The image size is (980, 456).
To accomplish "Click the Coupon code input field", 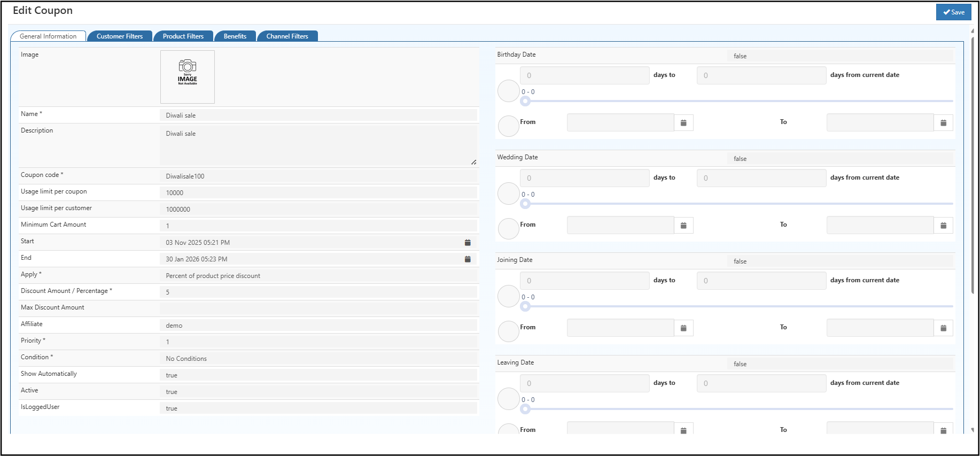I will [318, 176].
